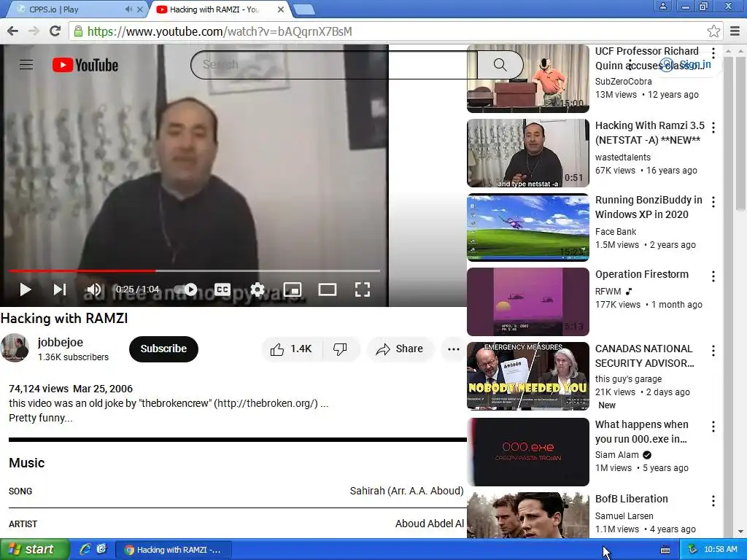
Task: Open options menu for UCF Professor video
Action: 713,52
